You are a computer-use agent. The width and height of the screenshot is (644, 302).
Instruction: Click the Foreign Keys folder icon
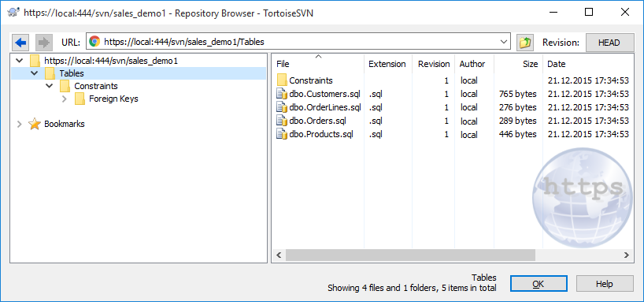(80, 99)
